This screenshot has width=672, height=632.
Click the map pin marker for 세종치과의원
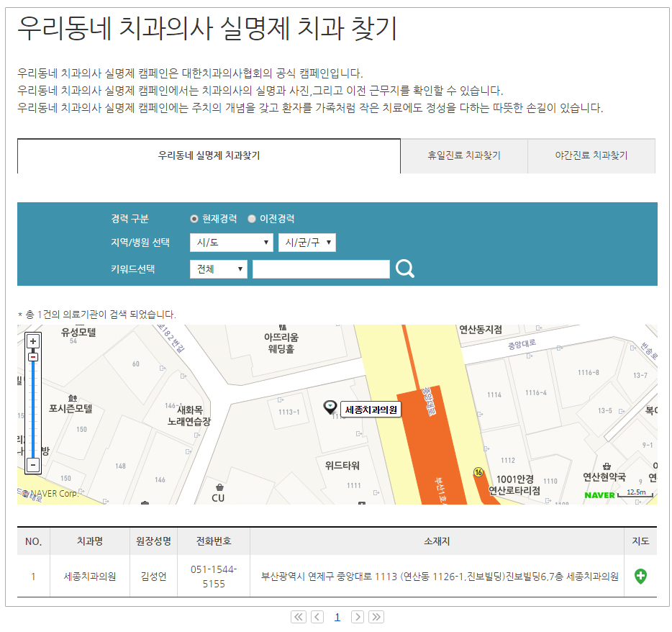click(x=330, y=408)
